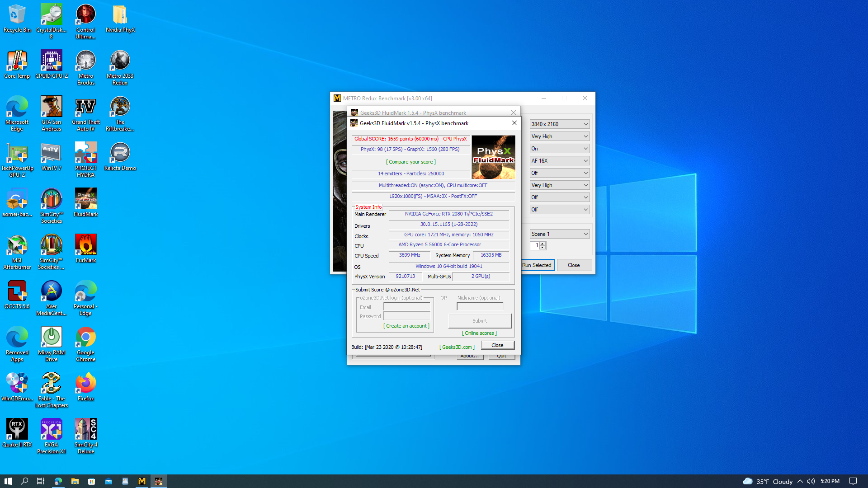The image size is (868, 488).
Task: Select the Firefox desktop icon
Action: pyautogui.click(x=86, y=387)
